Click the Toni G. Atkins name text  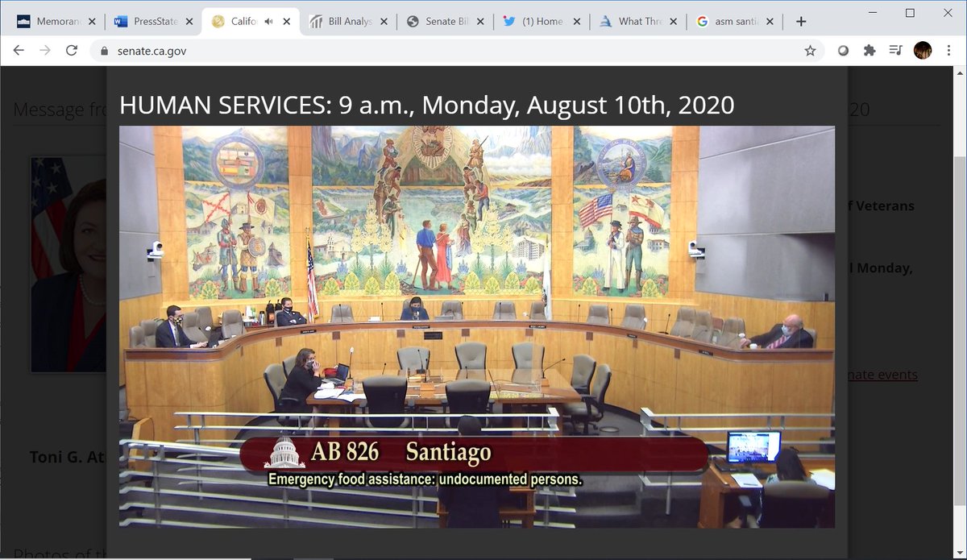(68, 457)
